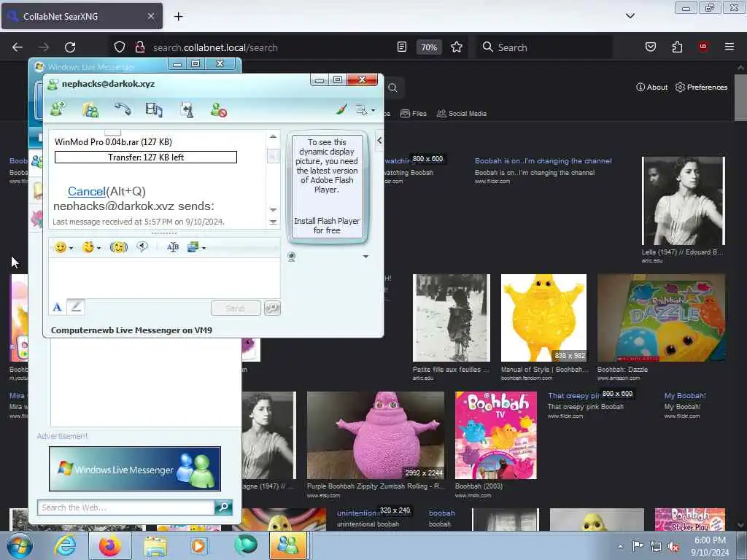The width and height of the screenshot is (747, 560).
Task: Select the font letter A text tab
Action: pos(57,307)
